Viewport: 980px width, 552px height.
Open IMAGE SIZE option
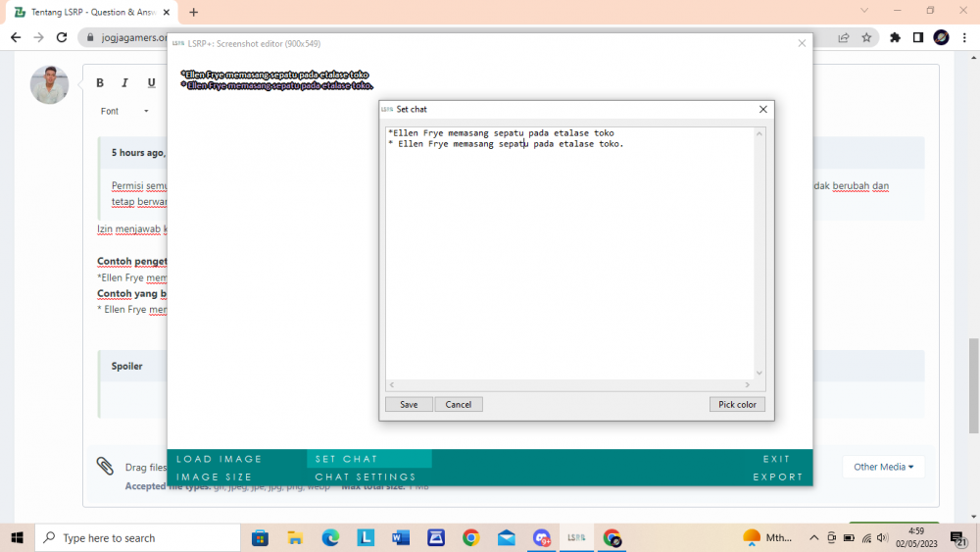pyautogui.click(x=215, y=477)
